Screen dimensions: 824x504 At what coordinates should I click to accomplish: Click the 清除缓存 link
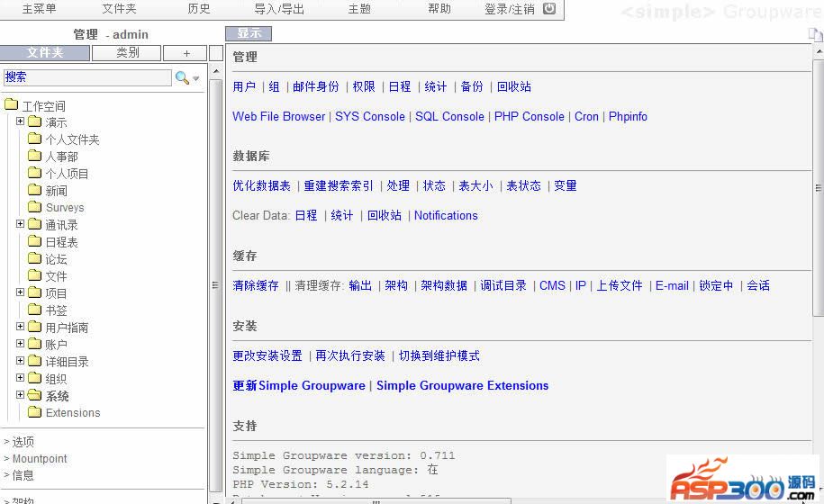[x=256, y=285]
